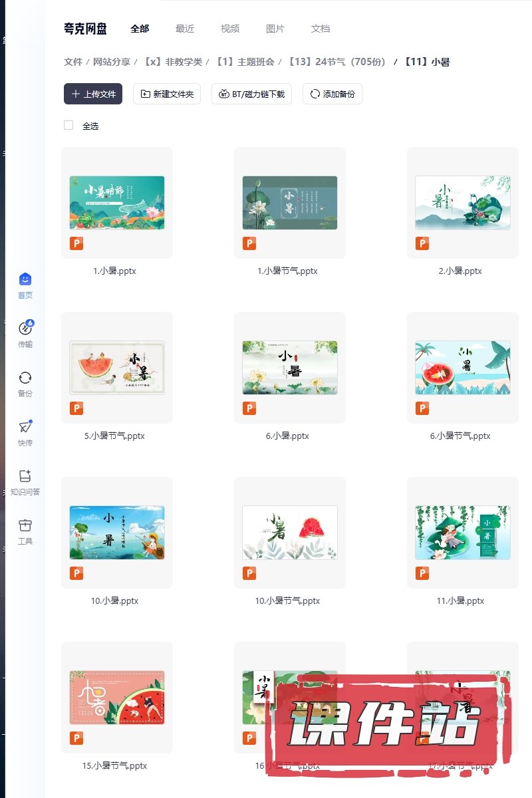The image size is (532, 798).
Task: Open the 首页 home sidebar icon
Action: [x=25, y=279]
